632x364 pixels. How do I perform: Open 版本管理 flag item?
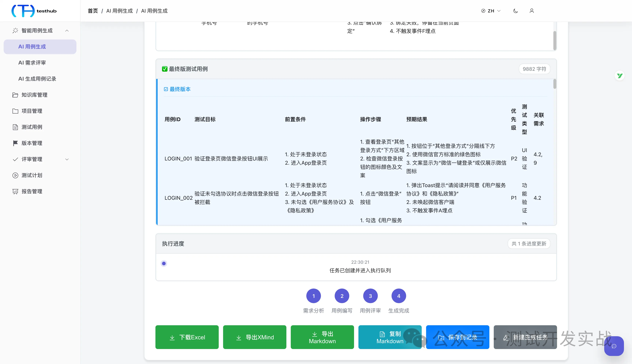(40, 143)
